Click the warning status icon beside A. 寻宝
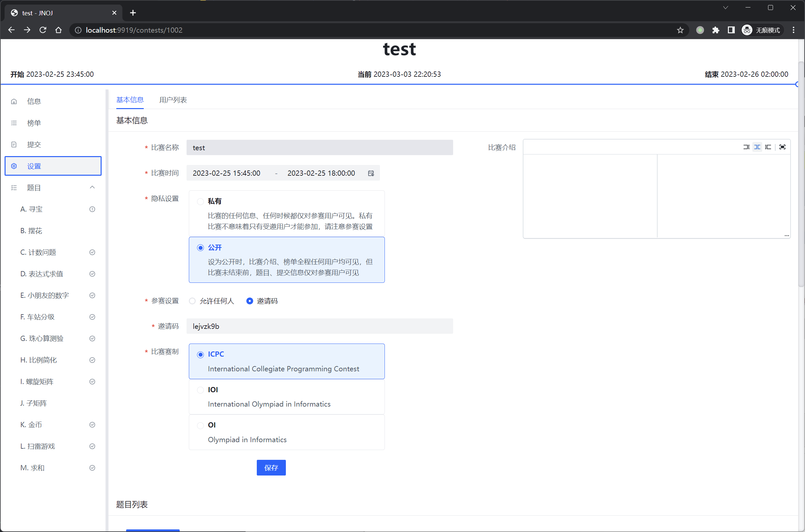This screenshot has width=805, height=532. click(92, 209)
